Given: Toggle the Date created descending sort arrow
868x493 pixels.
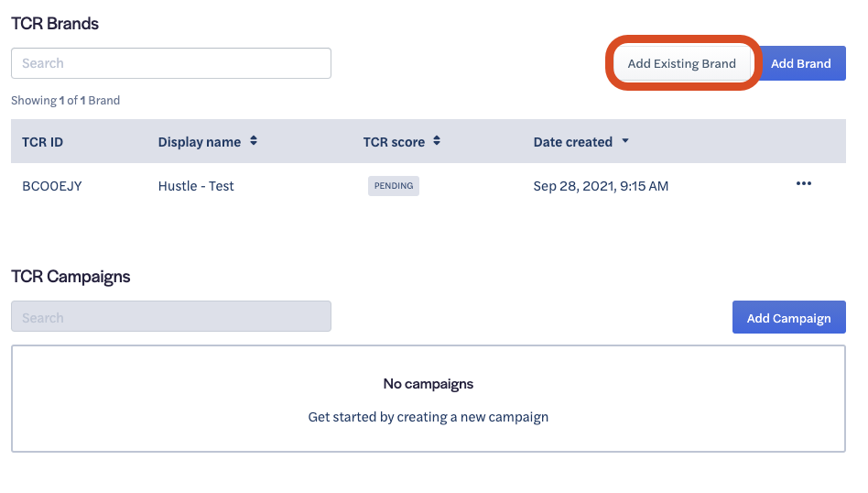Looking at the screenshot, I should point(625,142).
